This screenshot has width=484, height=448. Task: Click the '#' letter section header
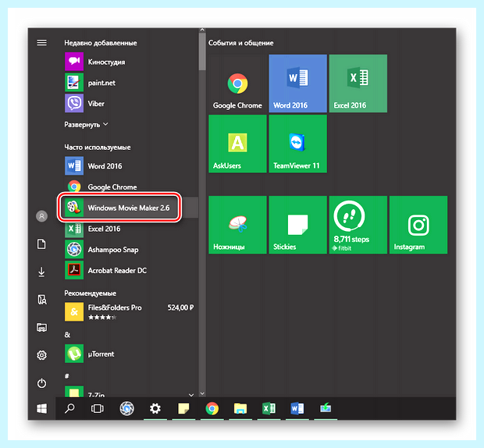[x=66, y=375]
